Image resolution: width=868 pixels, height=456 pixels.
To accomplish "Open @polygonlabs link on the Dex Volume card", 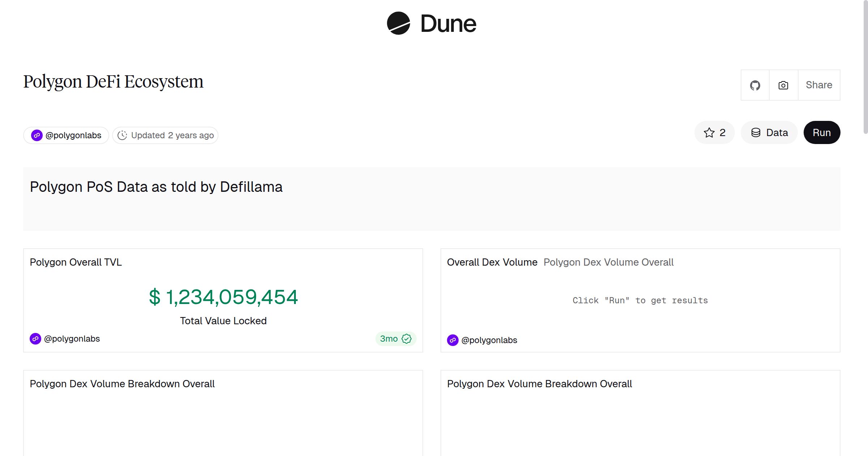I will click(489, 340).
